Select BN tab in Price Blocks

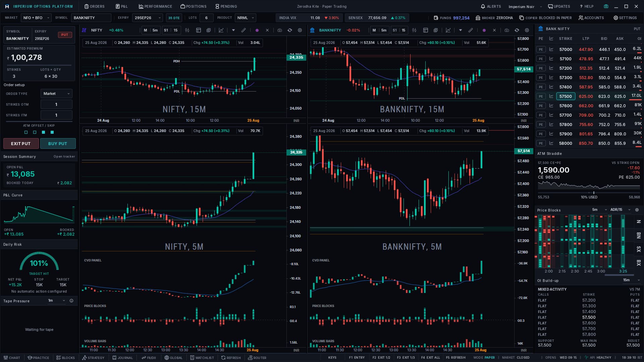[639, 235]
